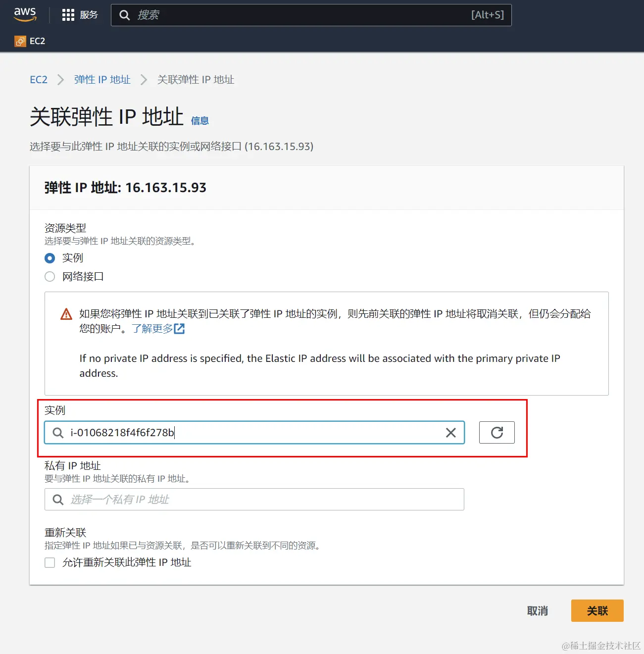The height and width of the screenshot is (654, 644).
Task: Click the warning triangle icon
Action: tap(66, 314)
